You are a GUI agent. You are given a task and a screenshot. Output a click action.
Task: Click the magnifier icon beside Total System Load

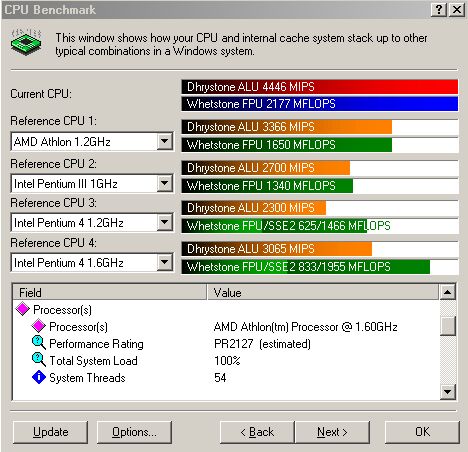(39, 360)
